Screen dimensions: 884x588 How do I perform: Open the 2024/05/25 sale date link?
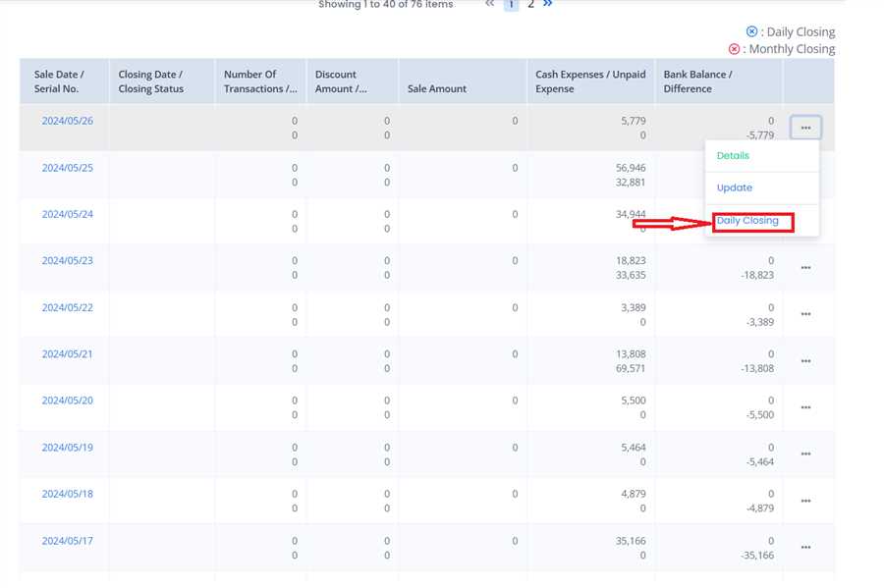[x=67, y=168]
